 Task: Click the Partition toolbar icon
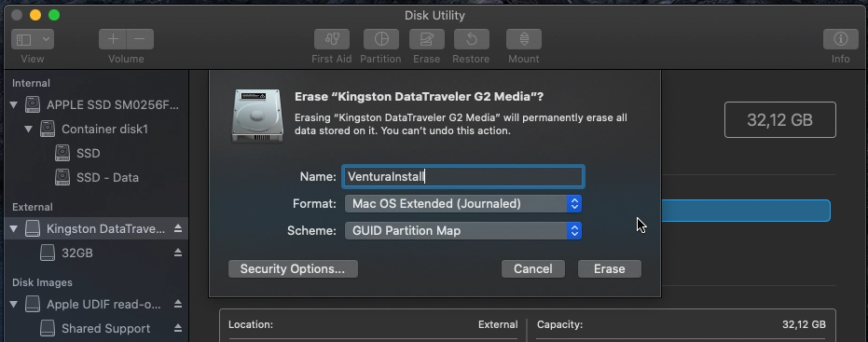(380, 39)
